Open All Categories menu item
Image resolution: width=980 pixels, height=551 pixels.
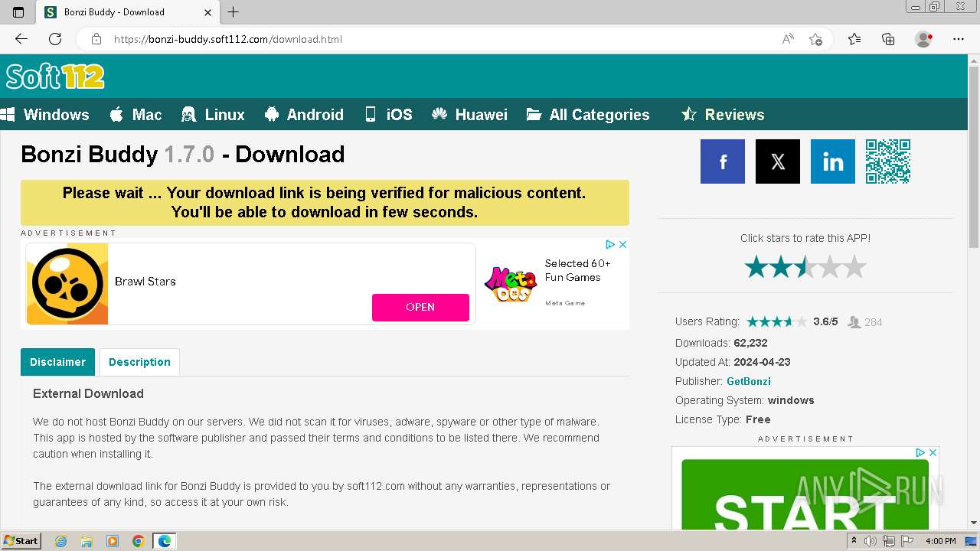coord(599,115)
